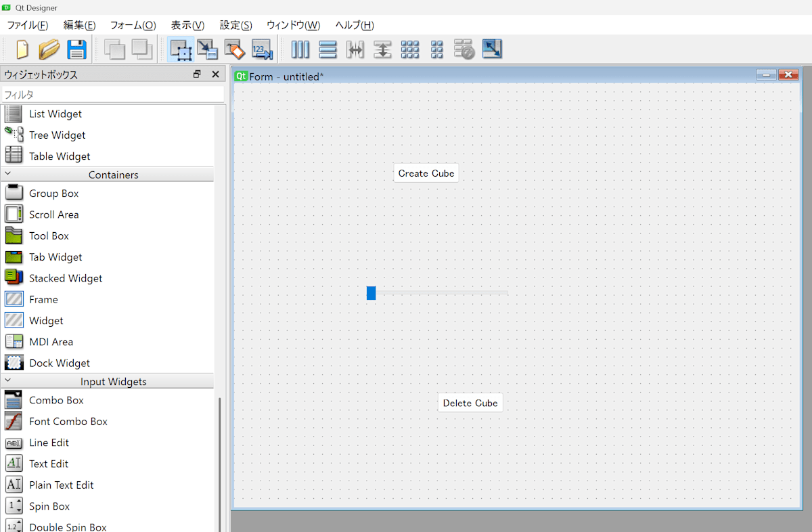Image resolution: width=812 pixels, height=532 pixels.
Task: Activate Edit Widgets mode icon
Action: (181, 49)
